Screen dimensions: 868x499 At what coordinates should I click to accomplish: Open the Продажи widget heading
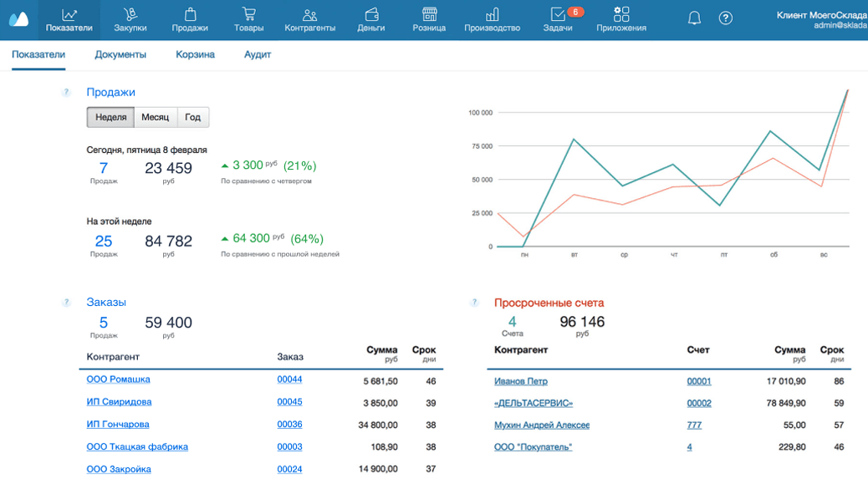[110, 93]
